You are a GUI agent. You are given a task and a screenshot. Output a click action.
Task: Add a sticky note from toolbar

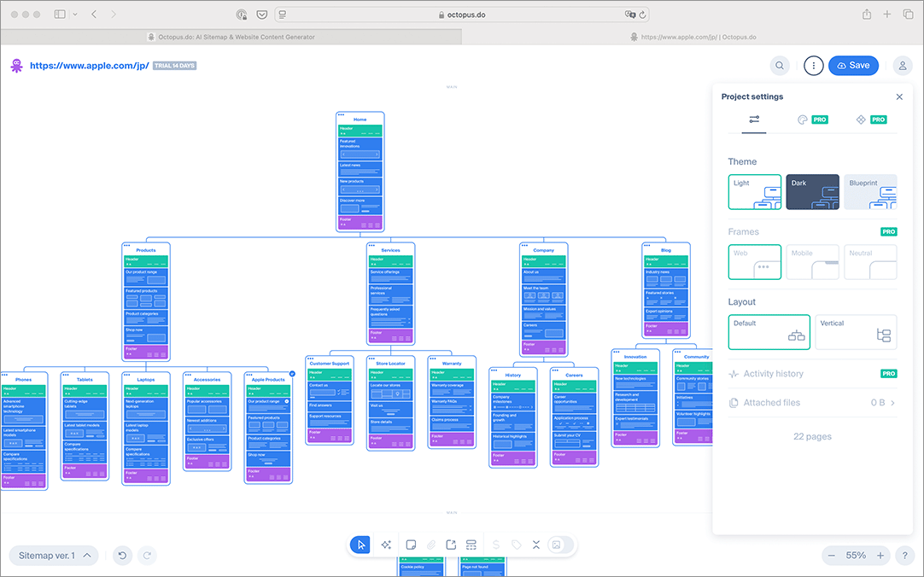pos(411,545)
